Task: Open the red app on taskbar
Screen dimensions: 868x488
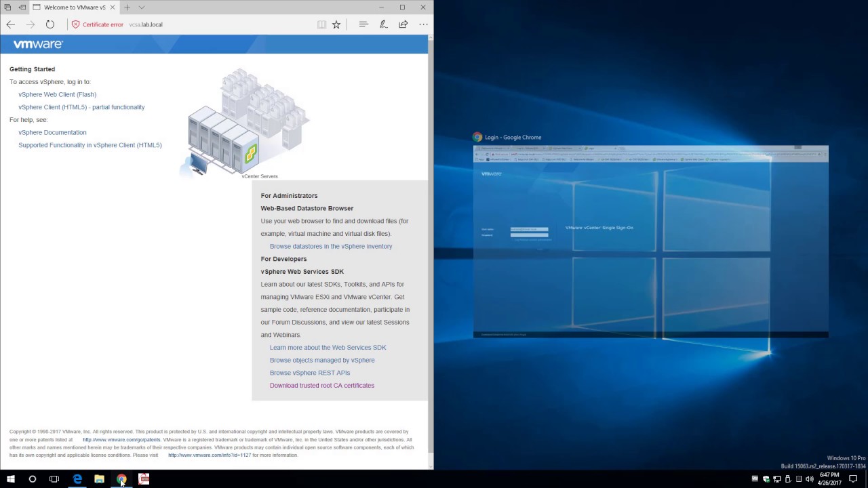Action: pyautogui.click(x=144, y=479)
